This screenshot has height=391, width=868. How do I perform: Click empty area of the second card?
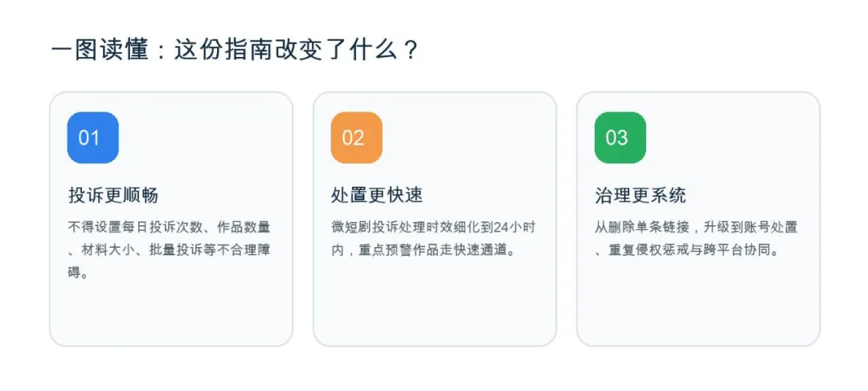click(435, 302)
